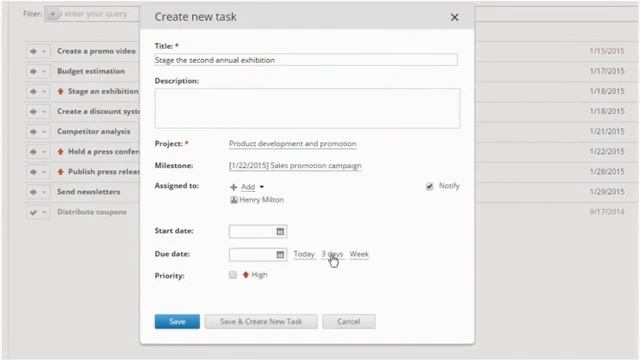Click the 1/15/2015 due date
This screenshot has width=640, height=360.
coord(607,51)
